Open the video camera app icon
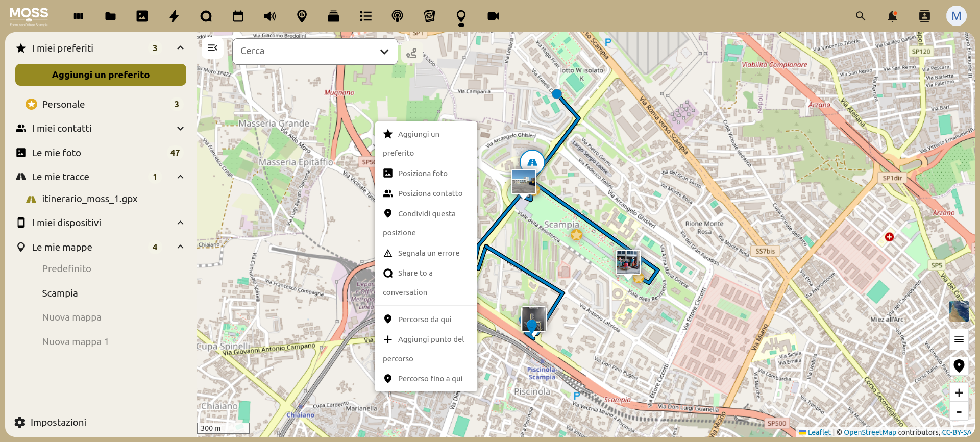The height and width of the screenshot is (442, 980). [493, 16]
